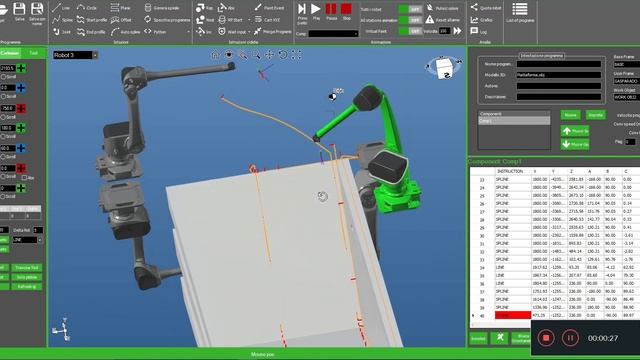This screenshot has height=360, width=640.
Task: Click the red-highlighted cell in row 40
Action: tap(513, 315)
